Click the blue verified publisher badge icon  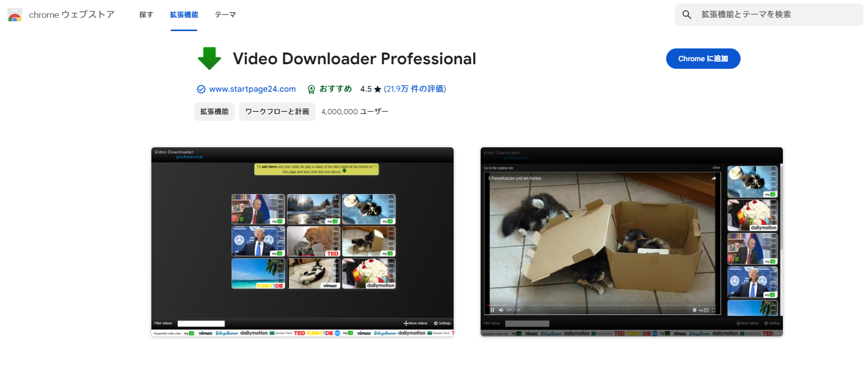[x=201, y=89]
